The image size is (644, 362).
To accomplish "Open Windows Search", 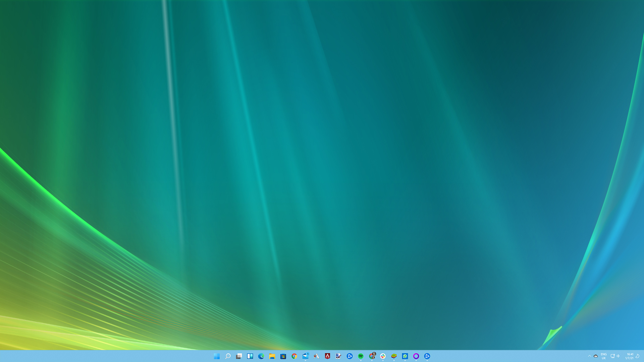I will pos(228,356).
